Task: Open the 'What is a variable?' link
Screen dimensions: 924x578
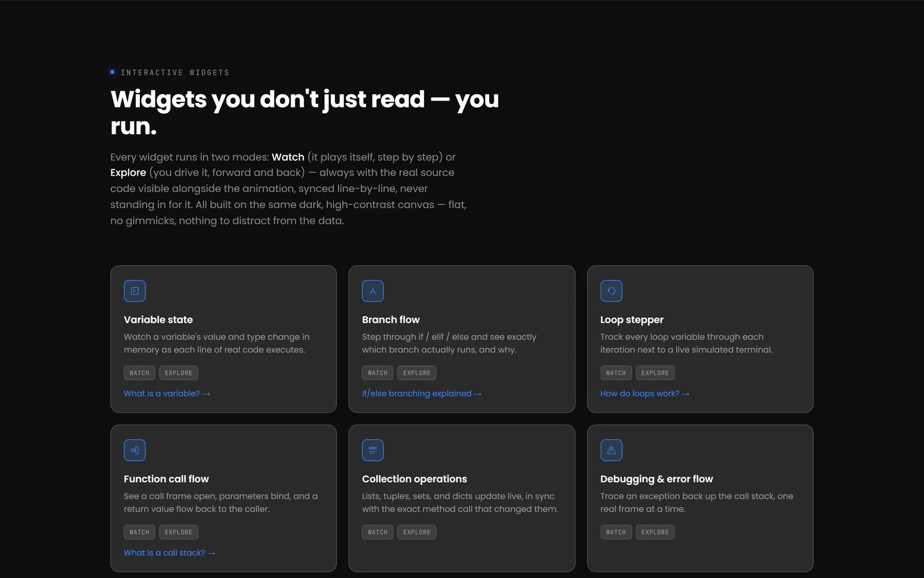Action: pos(167,394)
